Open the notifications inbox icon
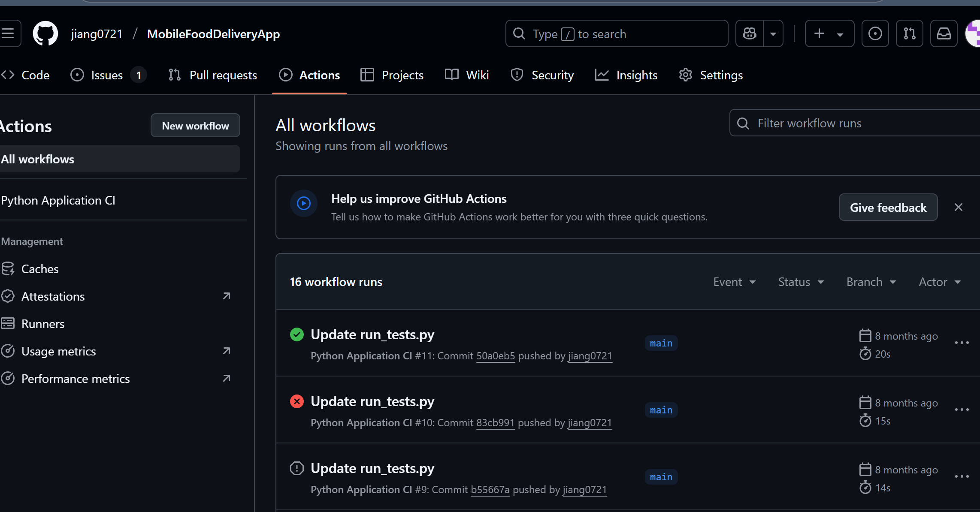This screenshot has height=512, width=980. tap(944, 33)
